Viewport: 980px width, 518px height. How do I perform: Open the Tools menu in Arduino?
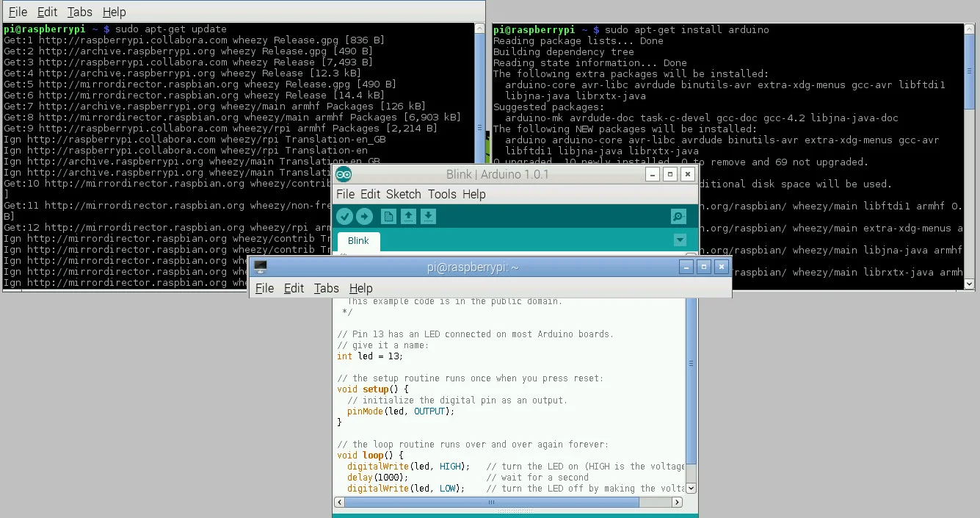coord(442,194)
